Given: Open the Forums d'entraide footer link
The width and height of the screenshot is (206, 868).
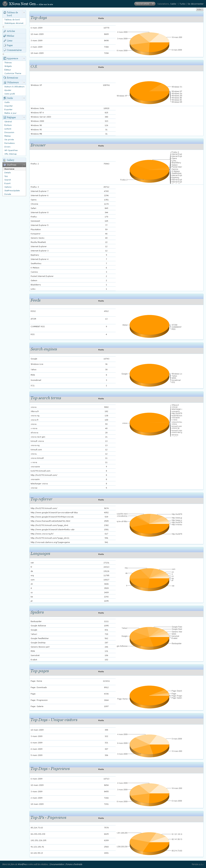Looking at the screenshot, I should [x=74, y=864].
